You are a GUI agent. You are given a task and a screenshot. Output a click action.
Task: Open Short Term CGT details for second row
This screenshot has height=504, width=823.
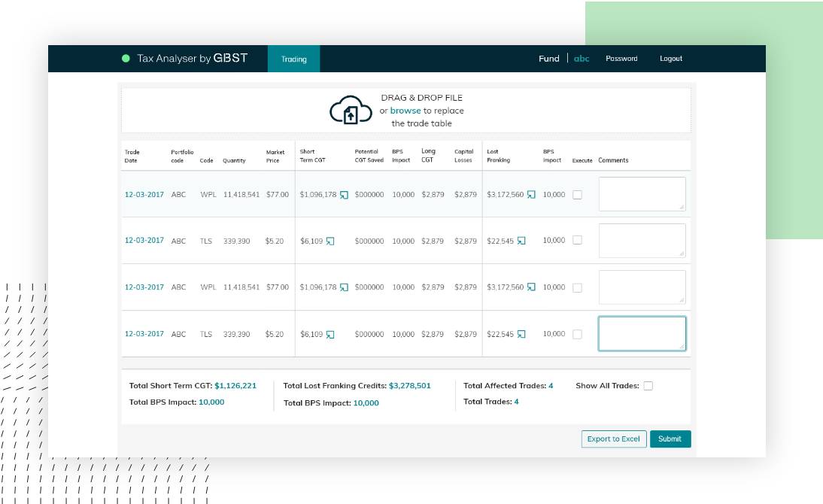[330, 241]
